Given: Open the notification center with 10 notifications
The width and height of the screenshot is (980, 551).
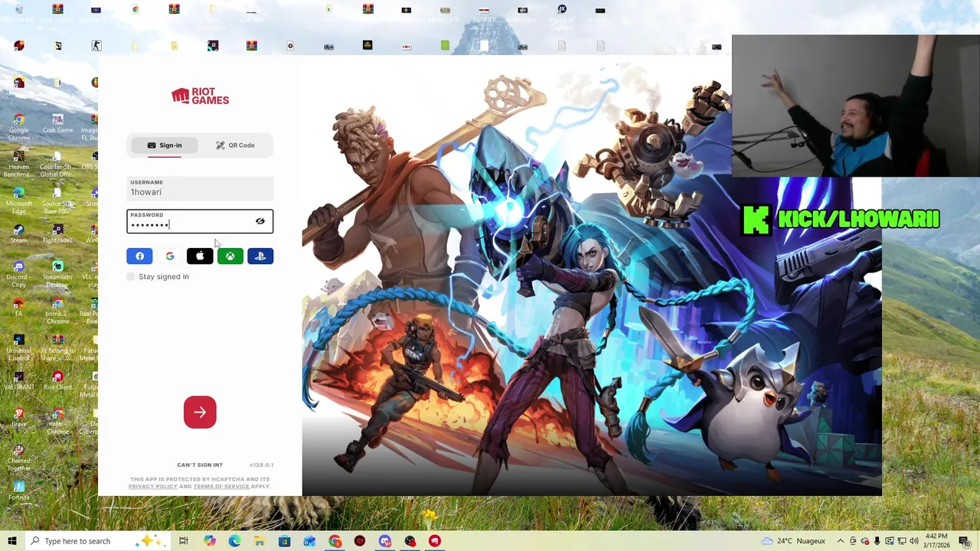Looking at the screenshot, I should (x=965, y=541).
